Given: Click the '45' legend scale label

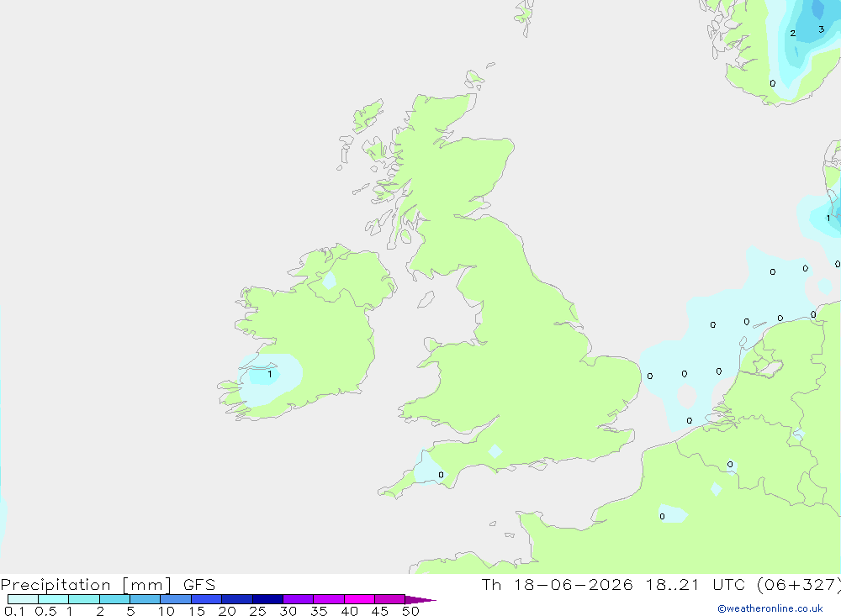Looking at the screenshot, I should coord(380,611).
